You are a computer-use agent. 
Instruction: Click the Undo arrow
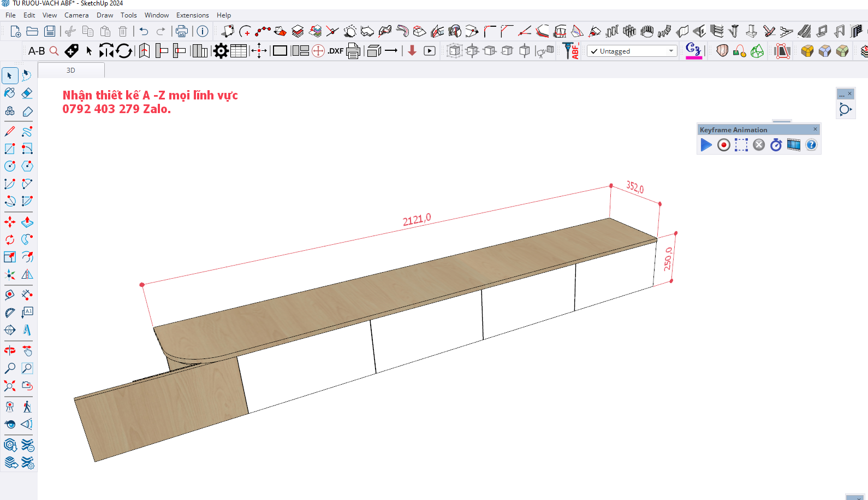[144, 32]
